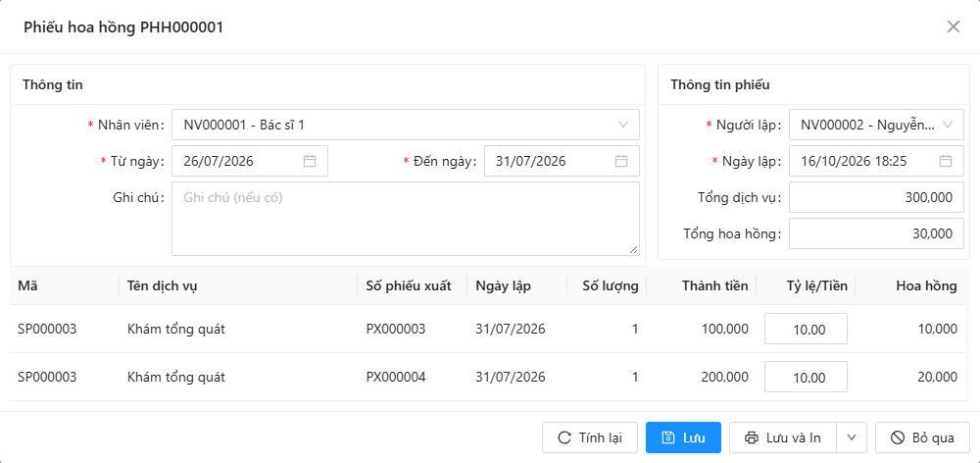This screenshot has width=980, height=463.
Task: Click the Đến ngày date value 31/07/2026
Action: (x=530, y=162)
